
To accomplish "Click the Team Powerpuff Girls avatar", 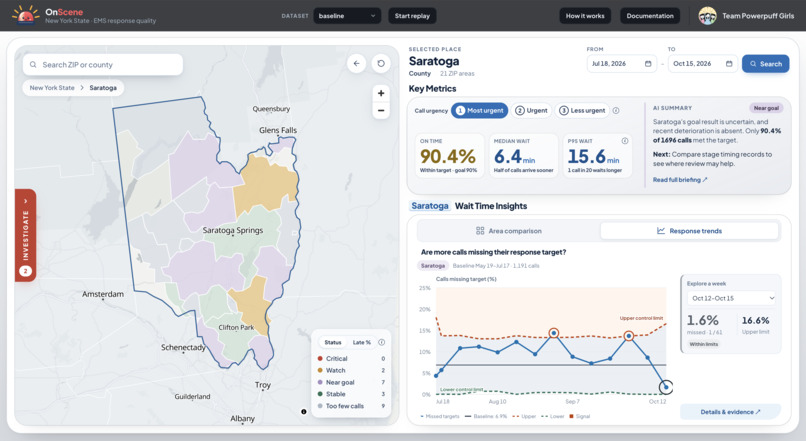I will pyautogui.click(x=707, y=16).
